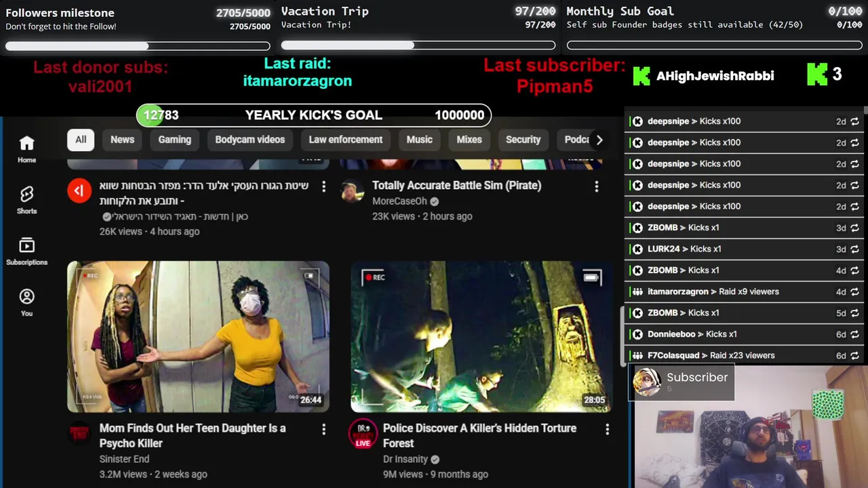Select the Bodycam videos chip
This screenshot has height=488, width=868.
(250, 140)
